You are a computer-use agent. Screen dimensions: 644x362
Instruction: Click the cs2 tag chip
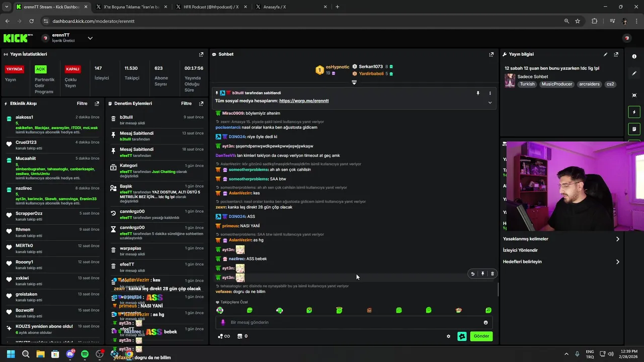(x=610, y=84)
